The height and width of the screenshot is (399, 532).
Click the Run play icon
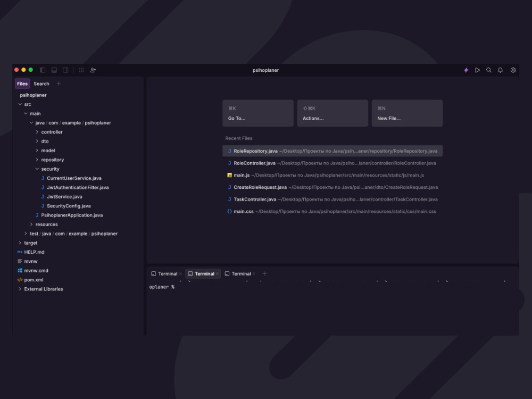pyautogui.click(x=477, y=70)
